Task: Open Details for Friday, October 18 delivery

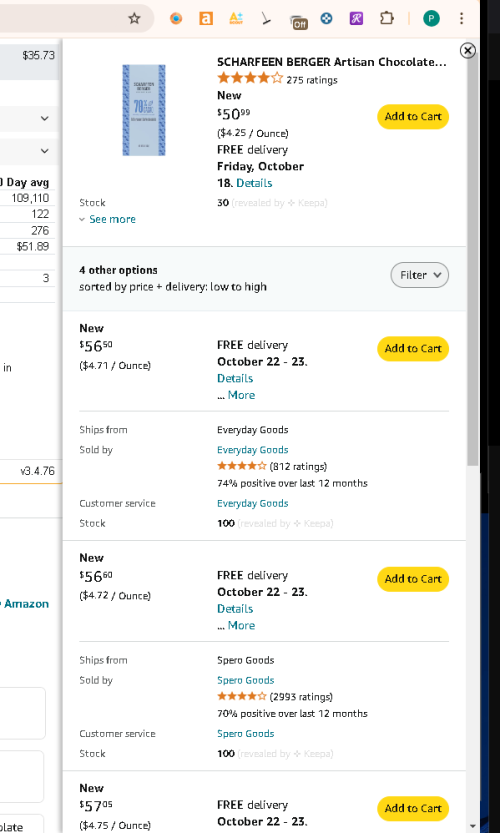Action: 254,183
